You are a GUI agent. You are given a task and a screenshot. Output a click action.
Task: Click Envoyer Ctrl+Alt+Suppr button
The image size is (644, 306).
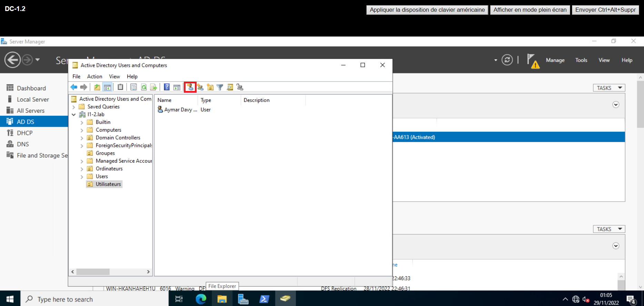pyautogui.click(x=605, y=10)
